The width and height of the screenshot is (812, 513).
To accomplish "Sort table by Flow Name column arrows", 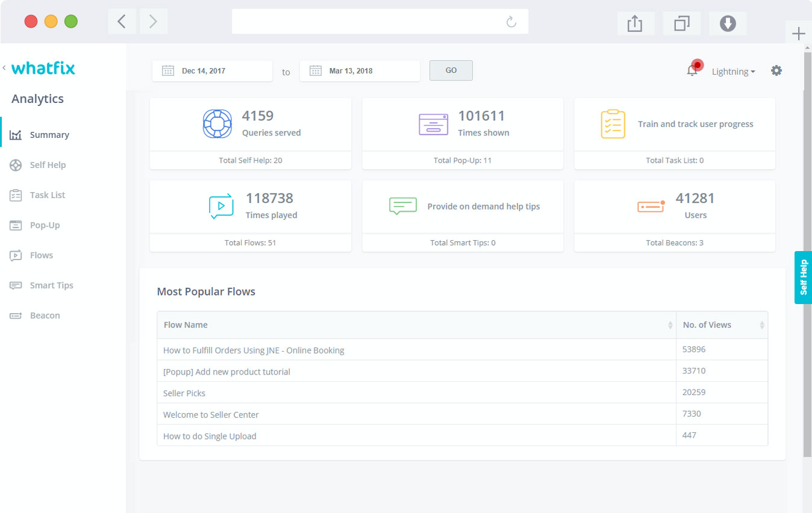I will coord(670,325).
